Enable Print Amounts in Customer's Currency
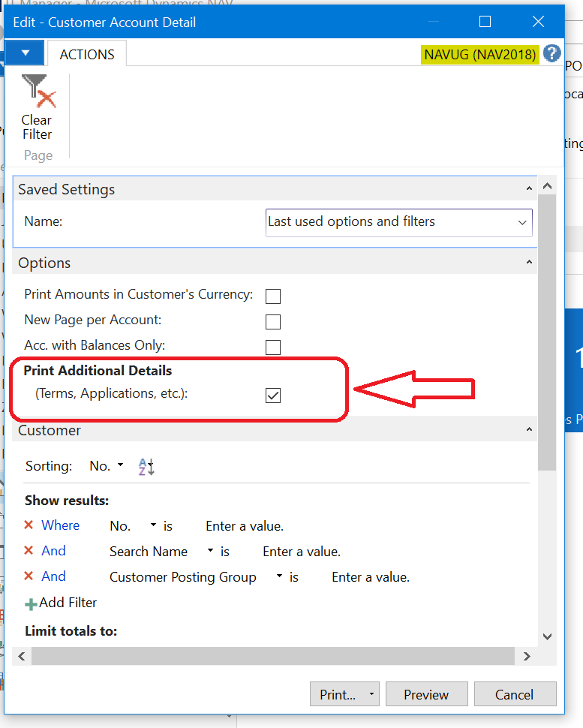 click(x=273, y=296)
